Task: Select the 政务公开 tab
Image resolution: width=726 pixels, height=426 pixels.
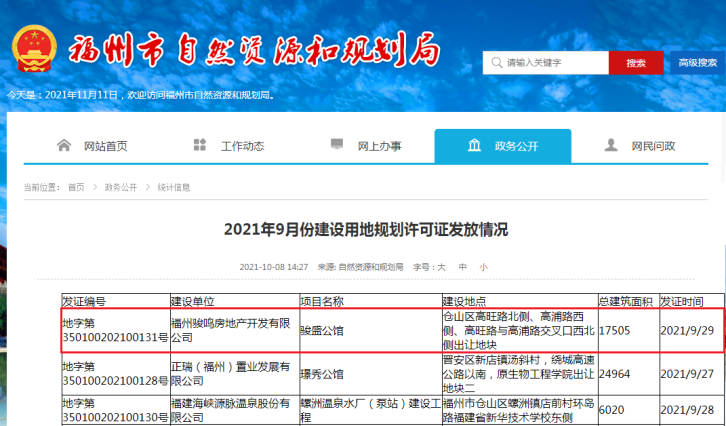Action: [503, 146]
